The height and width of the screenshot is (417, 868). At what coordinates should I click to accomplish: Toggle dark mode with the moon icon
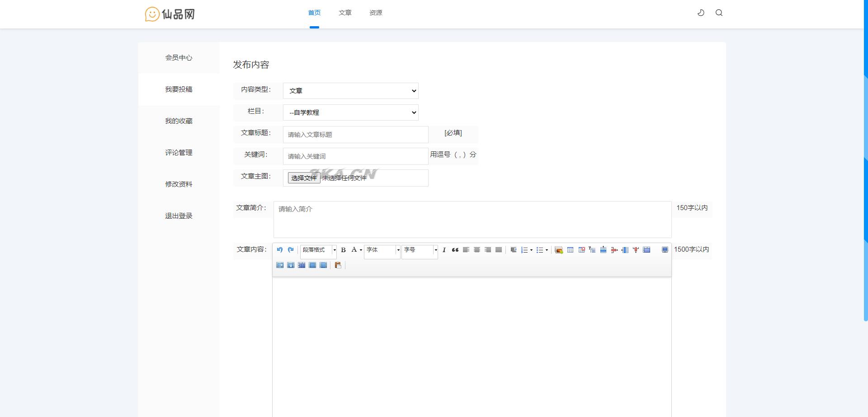pyautogui.click(x=701, y=13)
